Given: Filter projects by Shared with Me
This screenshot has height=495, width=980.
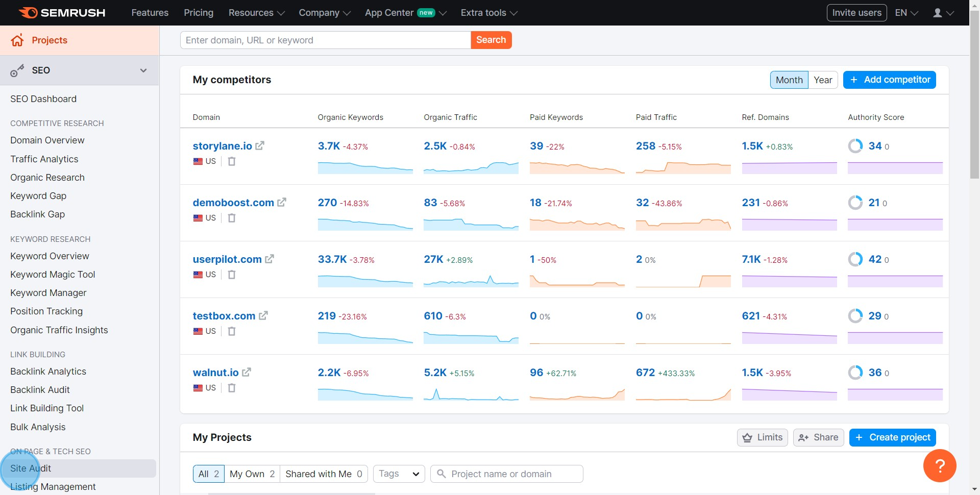Looking at the screenshot, I should click(324, 474).
